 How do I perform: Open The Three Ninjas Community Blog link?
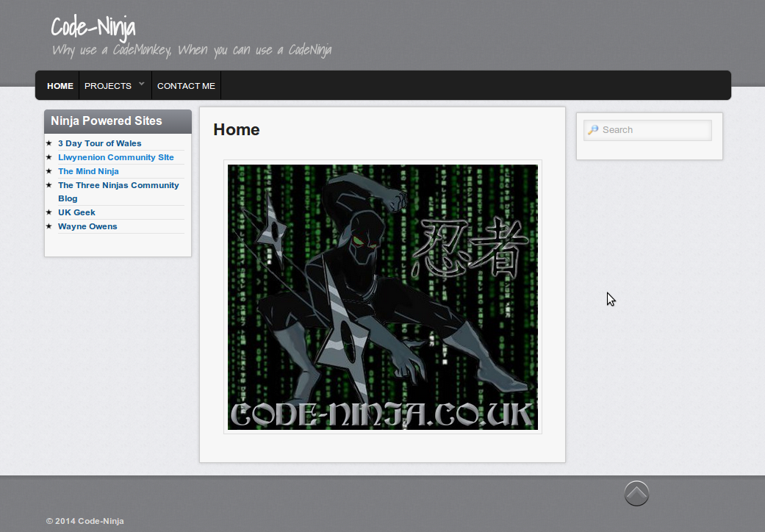tap(118, 185)
